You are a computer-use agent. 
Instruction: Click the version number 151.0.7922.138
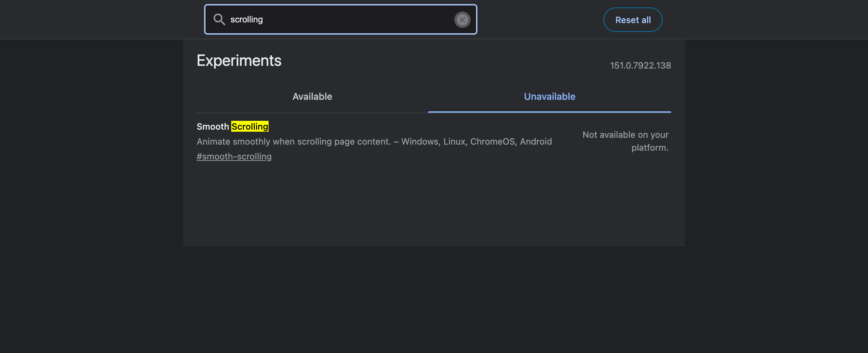coord(640,66)
